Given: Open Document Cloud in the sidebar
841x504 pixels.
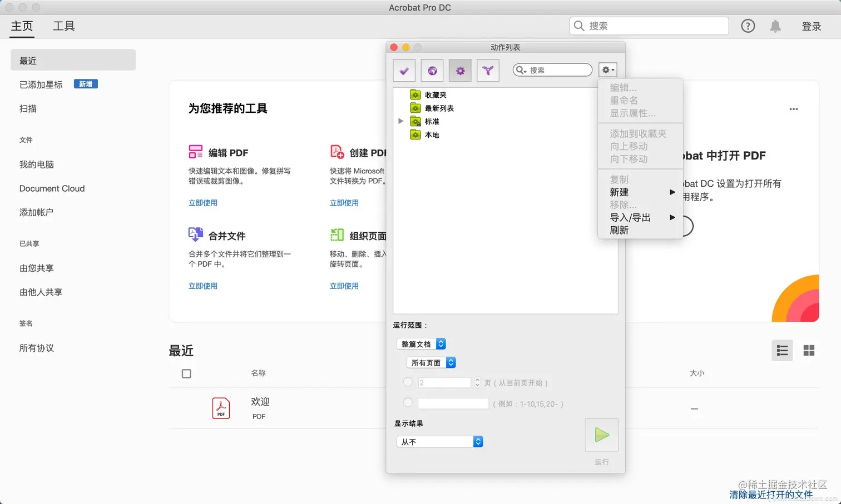Looking at the screenshot, I should point(52,188).
